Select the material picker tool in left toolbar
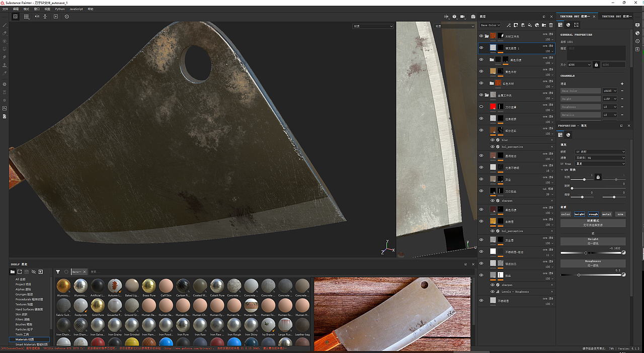Image resolution: width=644 pixels, height=353 pixels. (x=5, y=73)
